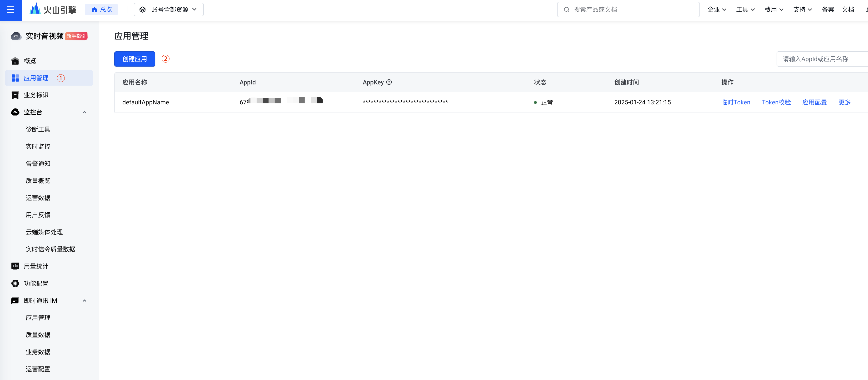Open the 临时Token link
This screenshot has height=380, width=868.
pyautogui.click(x=736, y=102)
